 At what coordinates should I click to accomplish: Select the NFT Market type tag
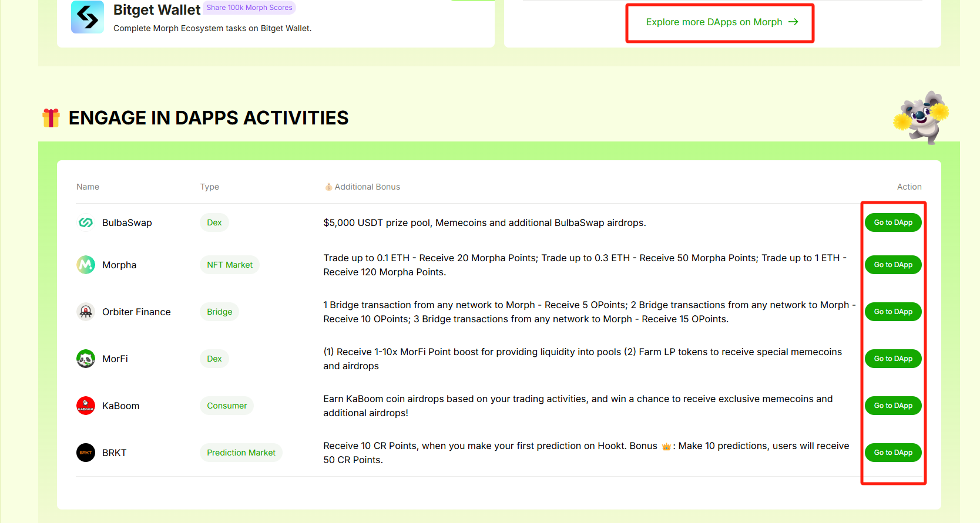click(x=230, y=265)
